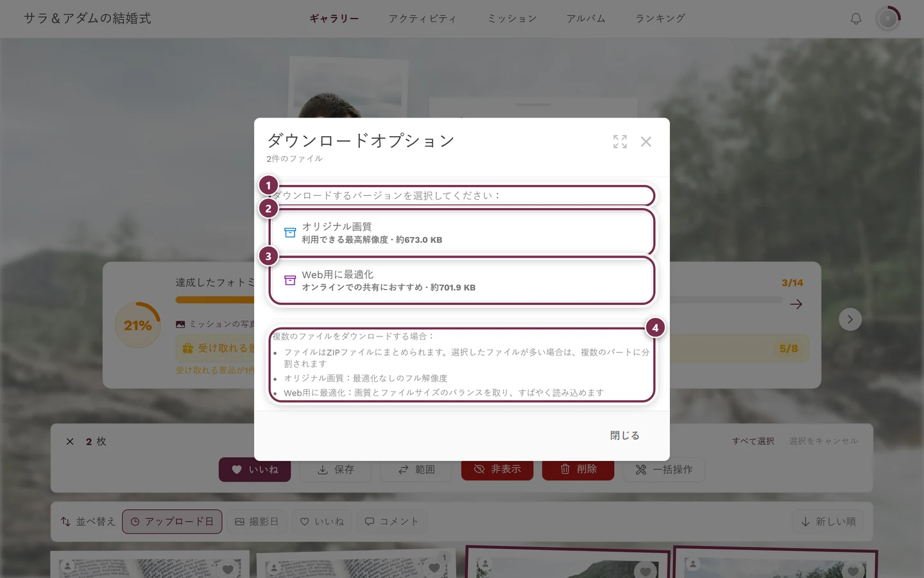Sort by アップロード日
This screenshot has height=578, width=924.
click(172, 521)
